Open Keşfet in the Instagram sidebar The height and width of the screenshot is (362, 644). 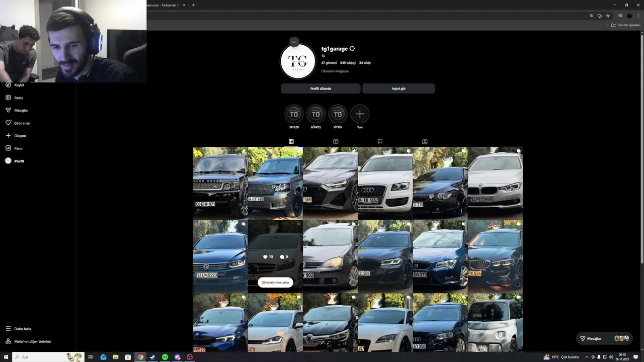15,85
